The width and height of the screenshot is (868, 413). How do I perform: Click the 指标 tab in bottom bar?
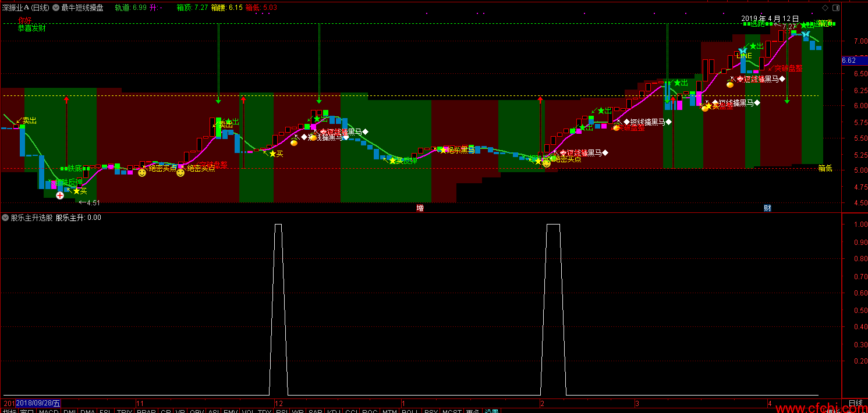(9, 410)
